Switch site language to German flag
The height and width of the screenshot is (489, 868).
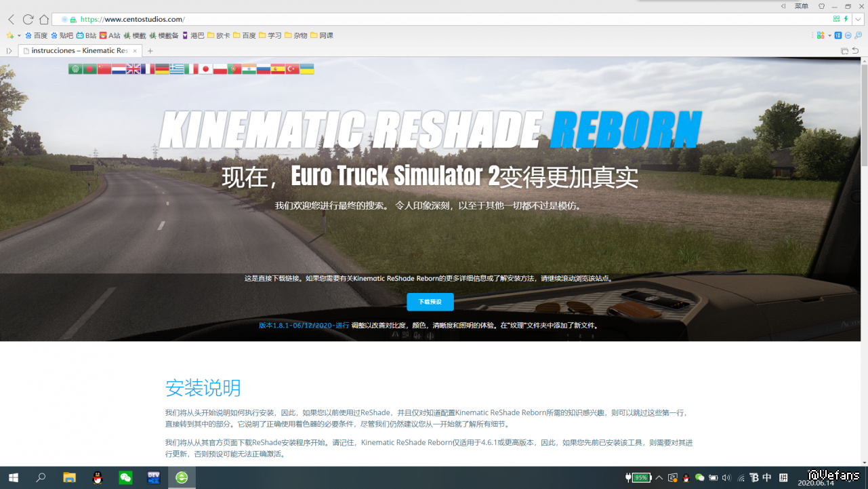162,69
